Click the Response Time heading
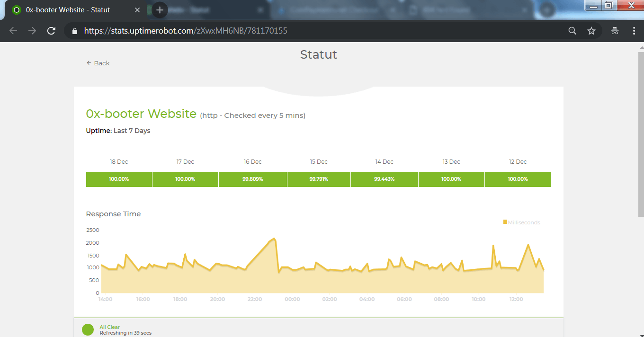644x337 pixels. [113, 214]
